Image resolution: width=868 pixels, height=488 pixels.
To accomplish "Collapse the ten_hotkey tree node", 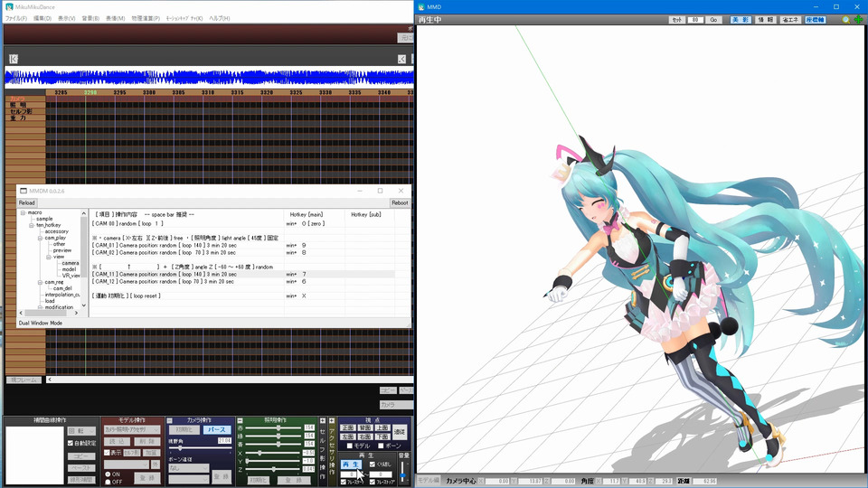I will tap(32, 225).
